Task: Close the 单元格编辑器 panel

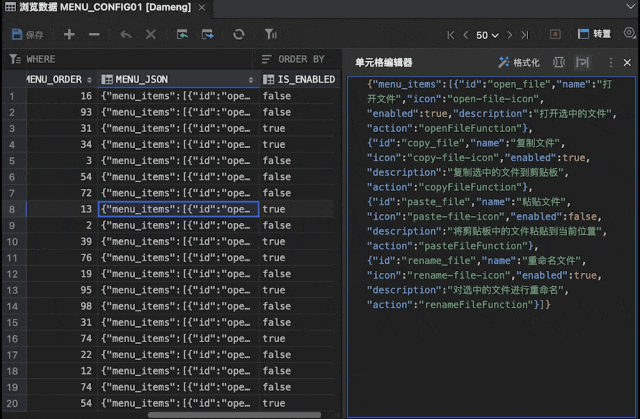Action: 627,62
